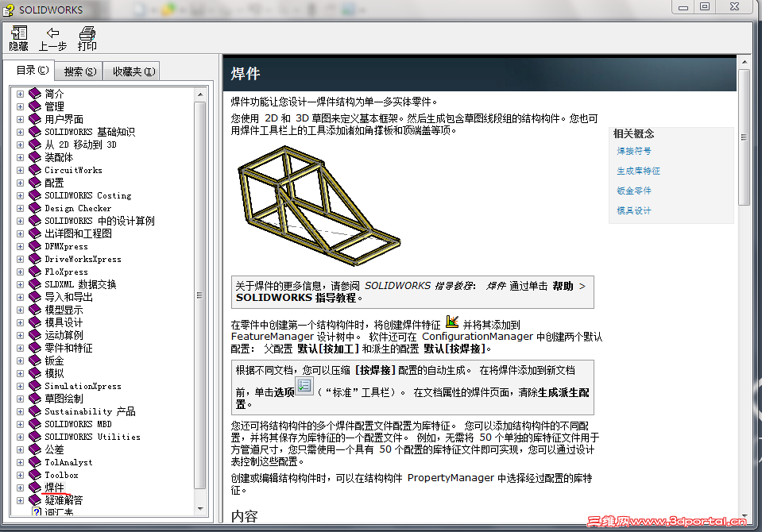
Task: Click the book icon beside 疑难解答
Action: 35,500
